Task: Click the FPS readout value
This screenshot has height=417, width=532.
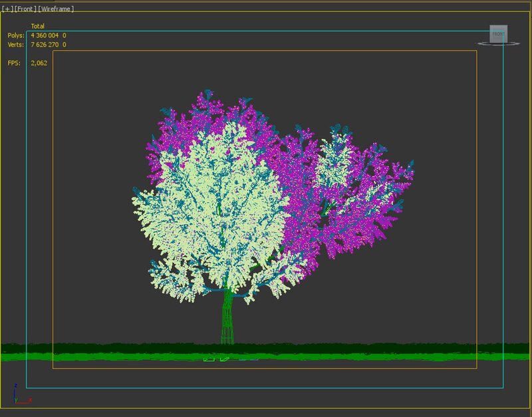Action: point(39,63)
